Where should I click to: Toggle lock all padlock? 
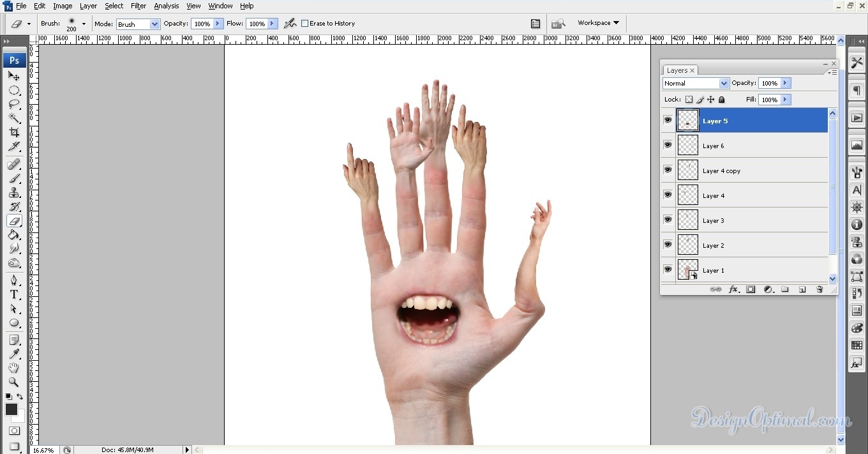[722, 100]
